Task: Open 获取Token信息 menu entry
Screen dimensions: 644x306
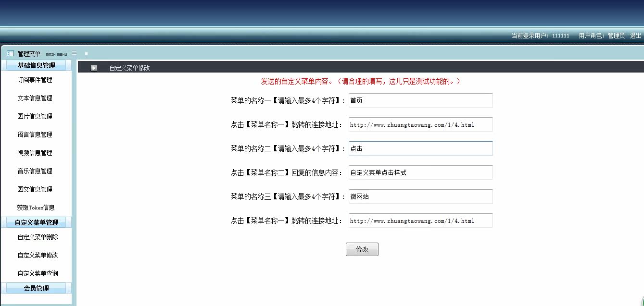Action: 36,208
